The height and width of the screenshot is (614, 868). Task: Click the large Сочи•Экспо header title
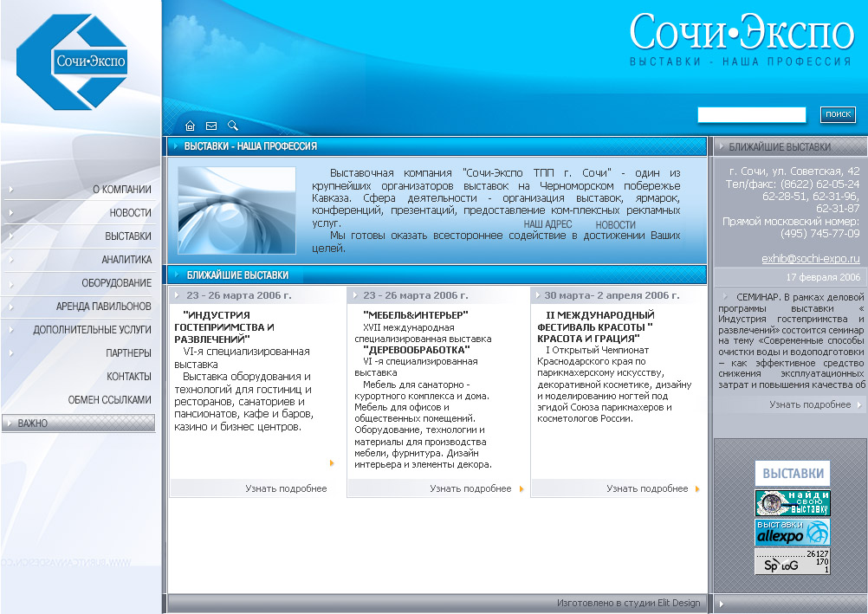pos(742,32)
